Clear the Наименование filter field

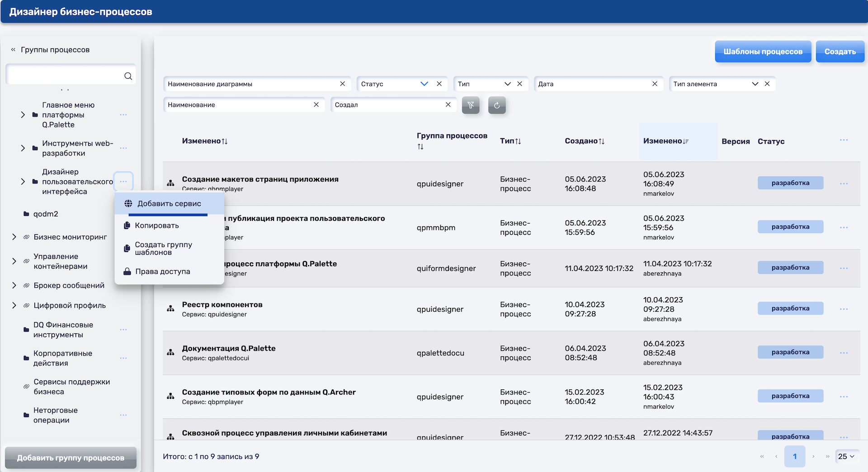tap(316, 104)
